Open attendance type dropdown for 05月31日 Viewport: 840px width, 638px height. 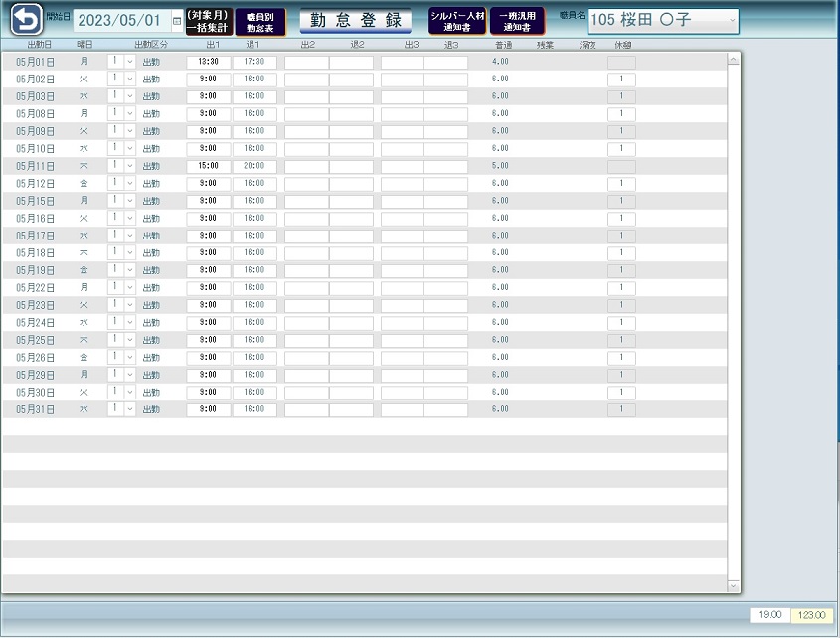tap(129, 409)
